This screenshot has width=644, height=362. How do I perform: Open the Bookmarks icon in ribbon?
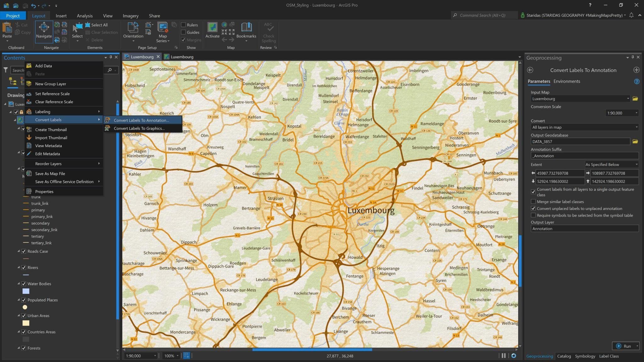click(x=246, y=28)
